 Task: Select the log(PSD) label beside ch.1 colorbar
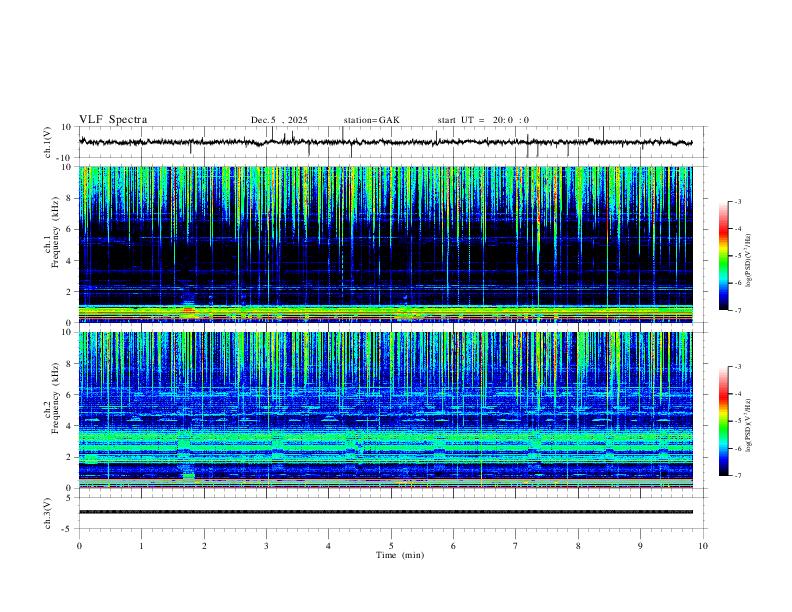point(749,260)
